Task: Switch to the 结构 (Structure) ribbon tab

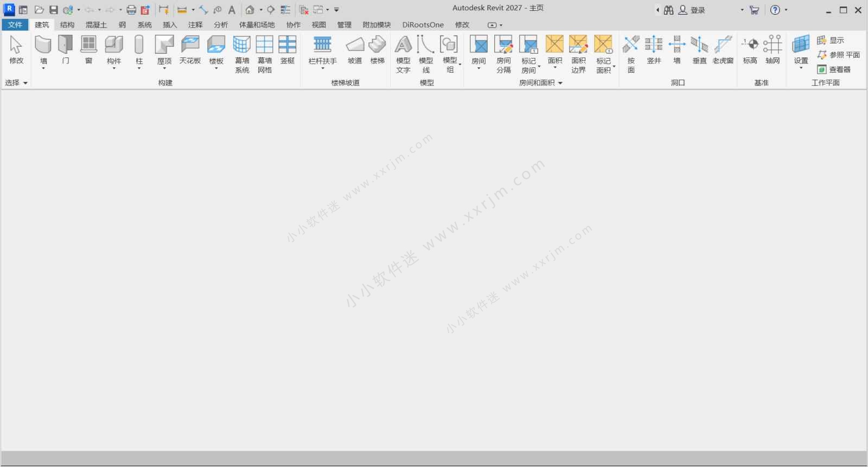Action: pyautogui.click(x=67, y=24)
